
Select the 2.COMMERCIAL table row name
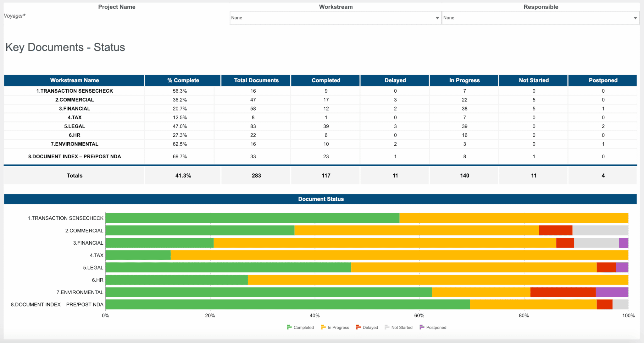click(x=75, y=100)
